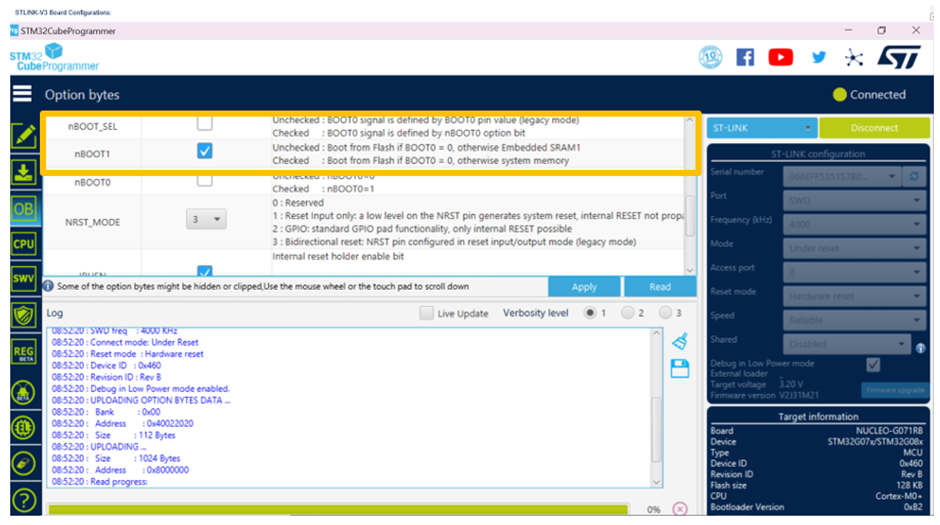Select the OB option bytes sidebar icon

(x=24, y=209)
